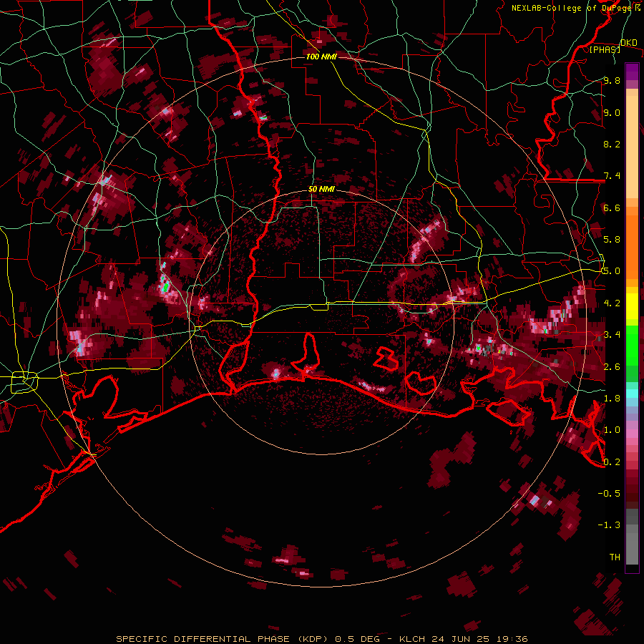This screenshot has width=644, height=644.
Task: Click the yellow segment of color bar
Action: 632,306
